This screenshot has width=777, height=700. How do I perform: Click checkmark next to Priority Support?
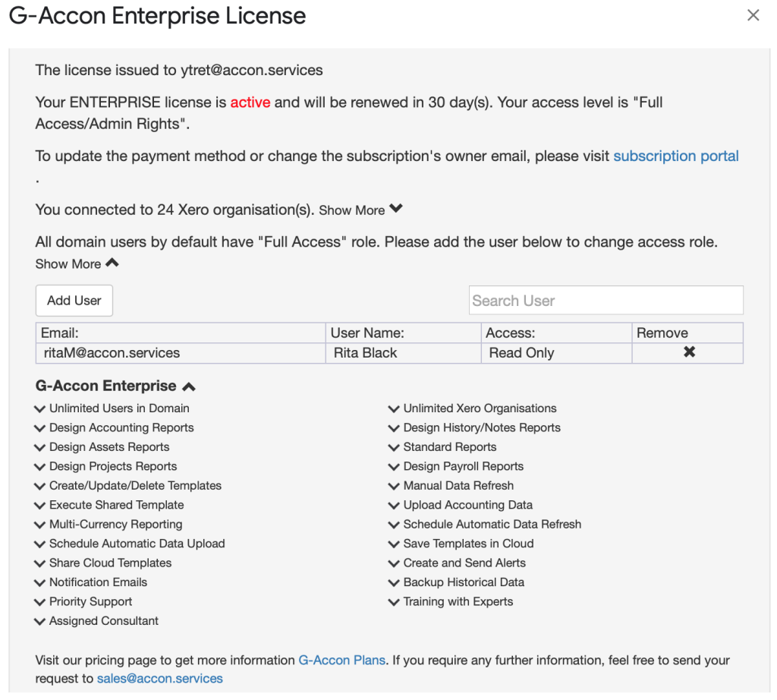(x=39, y=602)
